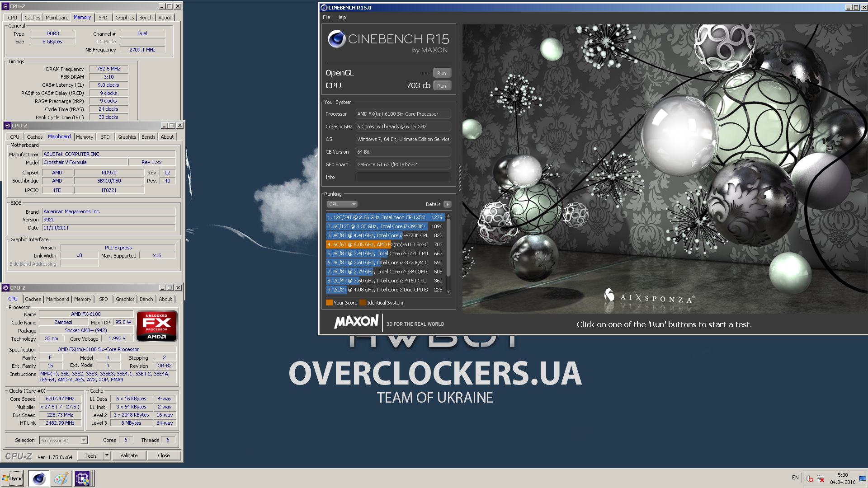Select ranking row 2 Core i7-3930K 1096
This screenshot has height=488, width=868.
click(385, 226)
